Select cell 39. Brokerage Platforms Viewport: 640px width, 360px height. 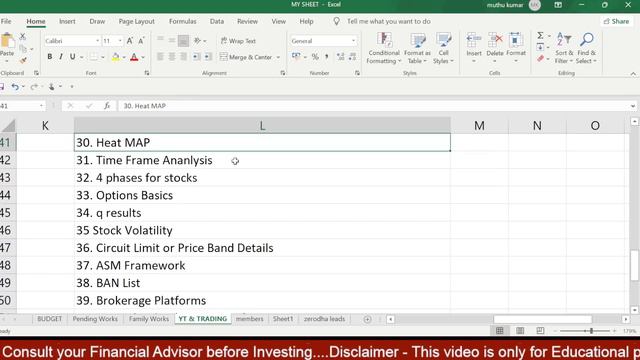[x=262, y=300]
